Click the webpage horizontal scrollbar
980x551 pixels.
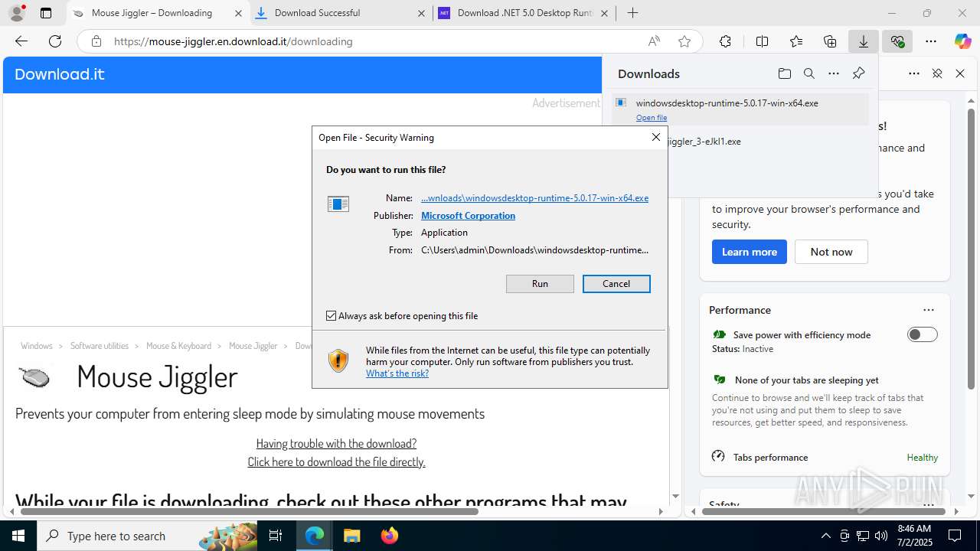coord(249,511)
